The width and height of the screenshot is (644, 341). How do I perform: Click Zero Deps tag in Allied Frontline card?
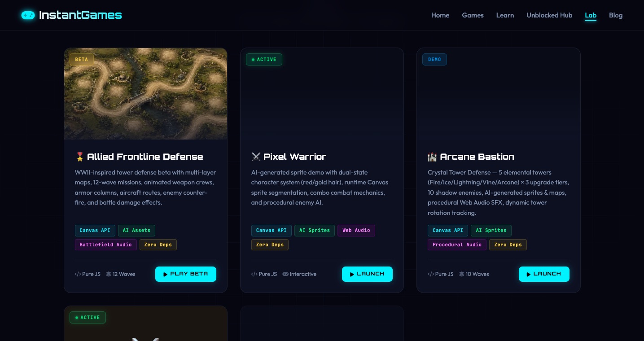coord(158,245)
